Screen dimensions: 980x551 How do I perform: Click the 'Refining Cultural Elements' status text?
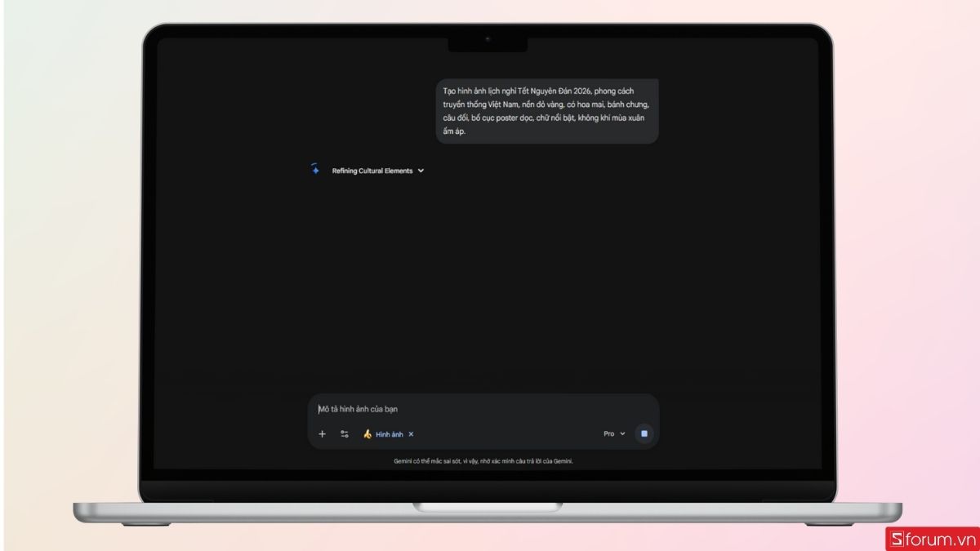(x=372, y=171)
